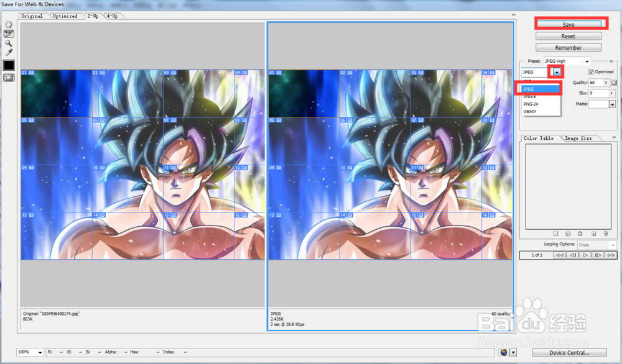Go to next animation frame
Screen dimensions: 622x364
[598, 255]
